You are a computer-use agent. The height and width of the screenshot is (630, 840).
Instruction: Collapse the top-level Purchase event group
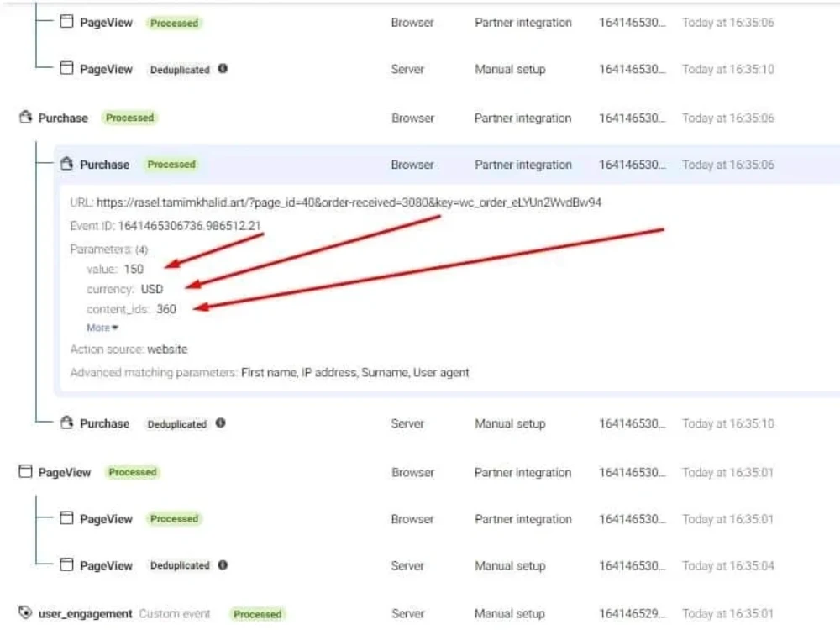[x=420, y=118]
